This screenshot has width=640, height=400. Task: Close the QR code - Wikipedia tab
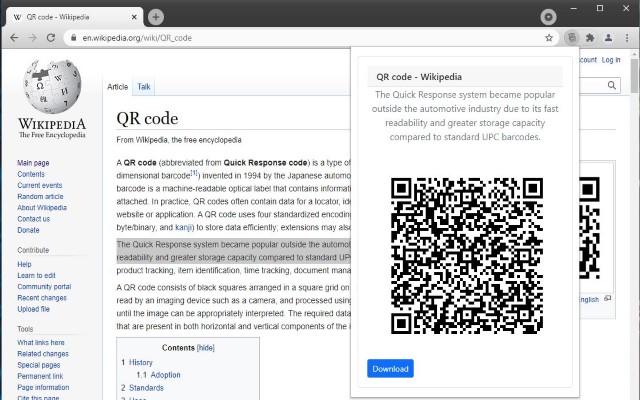click(x=134, y=17)
